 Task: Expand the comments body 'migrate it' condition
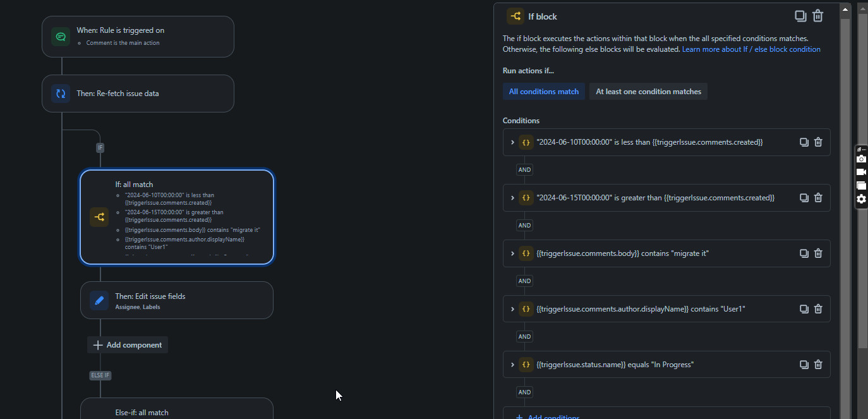coord(512,253)
